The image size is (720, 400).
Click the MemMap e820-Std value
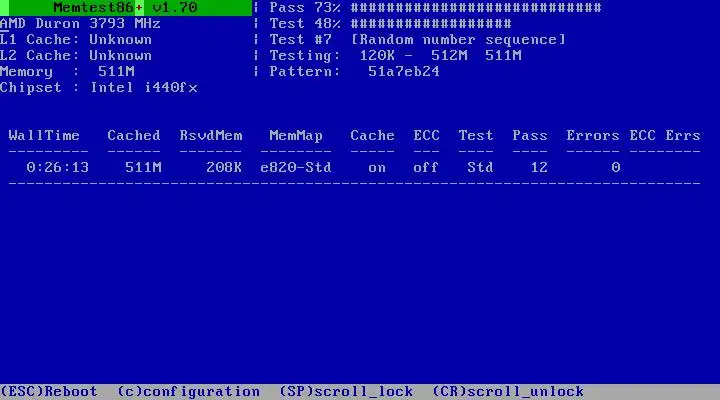pyautogui.click(x=296, y=167)
